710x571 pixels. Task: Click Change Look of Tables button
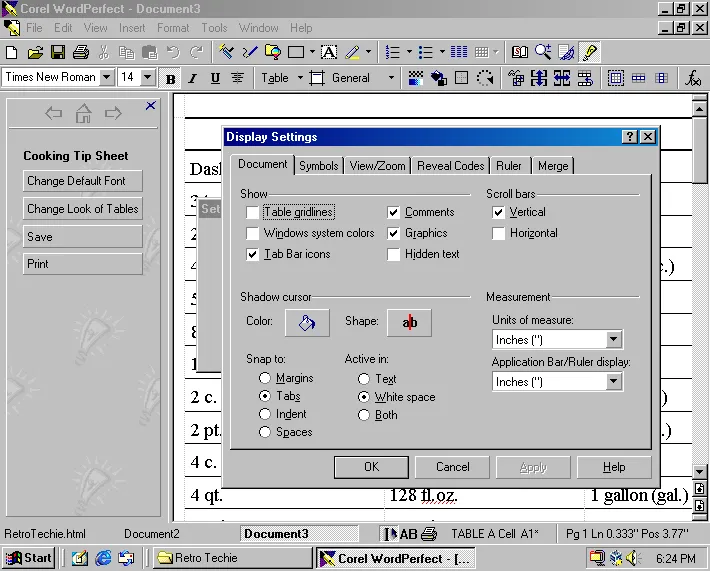(x=83, y=209)
